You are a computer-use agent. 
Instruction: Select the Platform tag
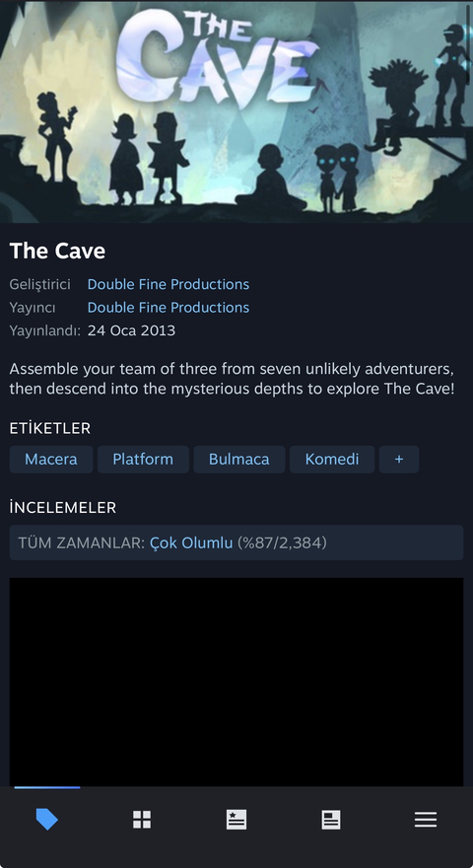pyautogui.click(x=143, y=460)
